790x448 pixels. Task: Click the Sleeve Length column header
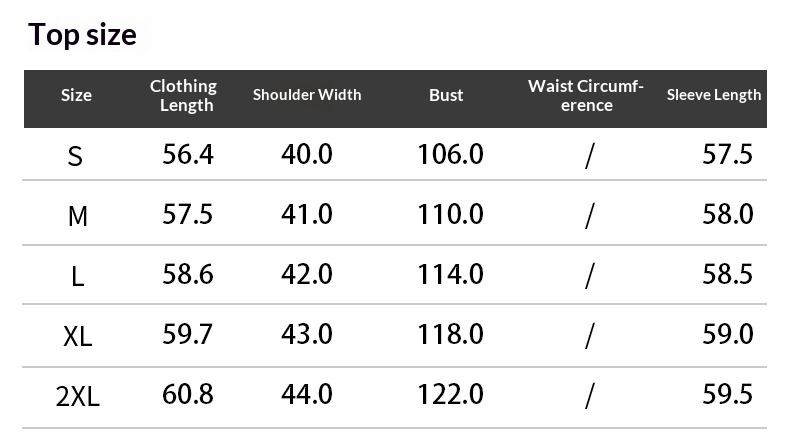coord(714,95)
